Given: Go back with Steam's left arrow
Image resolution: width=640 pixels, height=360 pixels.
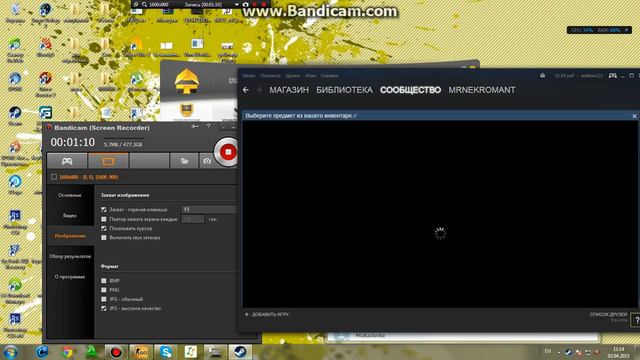Looking at the screenshot, I should 246,90.
